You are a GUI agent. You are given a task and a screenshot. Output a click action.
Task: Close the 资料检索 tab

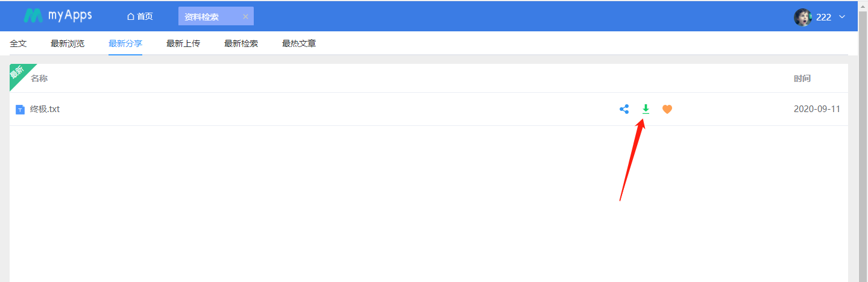point(245,16)
